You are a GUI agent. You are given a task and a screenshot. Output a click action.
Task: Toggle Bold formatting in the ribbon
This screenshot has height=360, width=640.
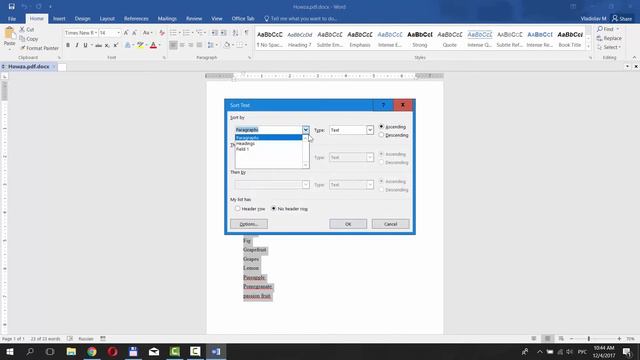coord(68,45)
